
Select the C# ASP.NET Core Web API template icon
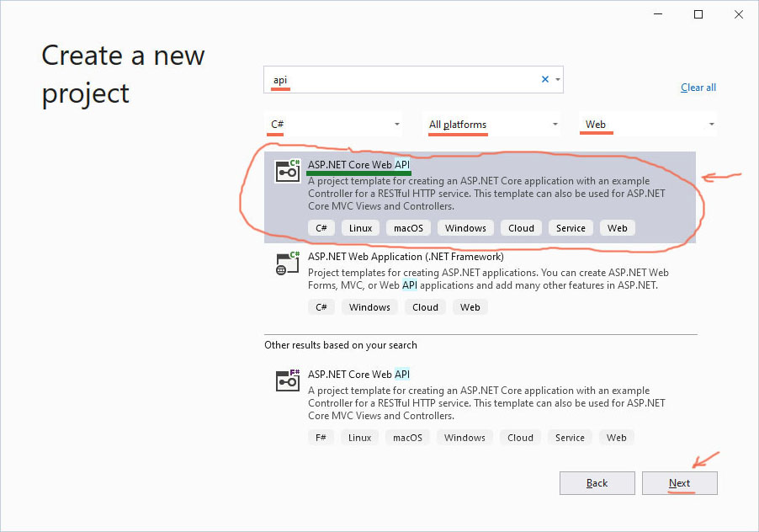[x=288, y=170]
